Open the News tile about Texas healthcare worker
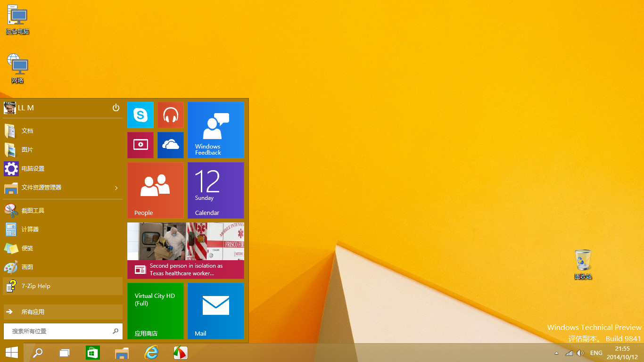The height and width of the screenshot is (362, 644). [x=186, y=251]
